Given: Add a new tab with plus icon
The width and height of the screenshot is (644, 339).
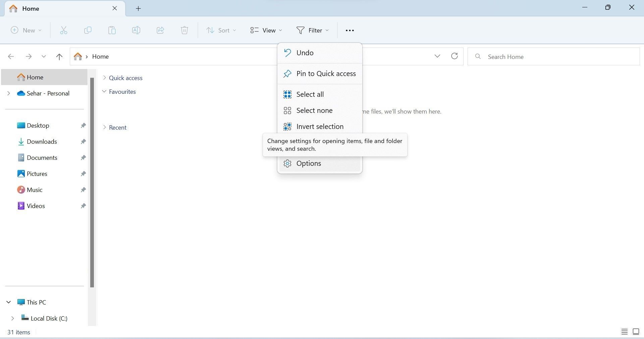Looking at the screenshot, I should tap(138, 8).
